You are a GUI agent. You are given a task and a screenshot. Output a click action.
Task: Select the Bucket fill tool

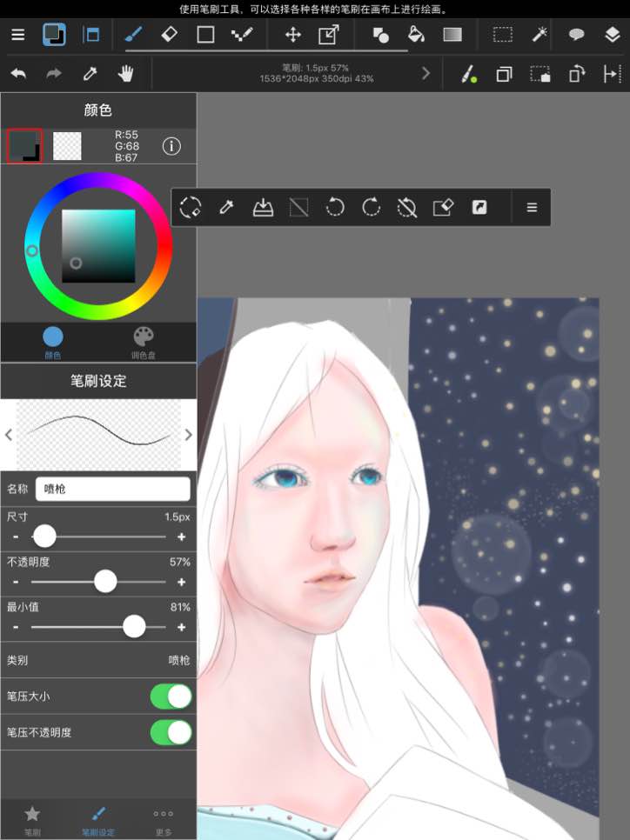pyautogui.click(x=417, y=35)
